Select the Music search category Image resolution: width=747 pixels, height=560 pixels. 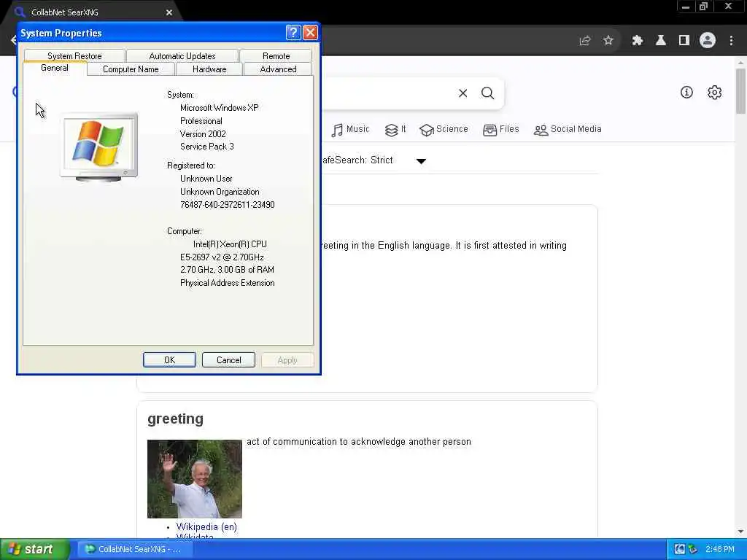pos(350,129)
